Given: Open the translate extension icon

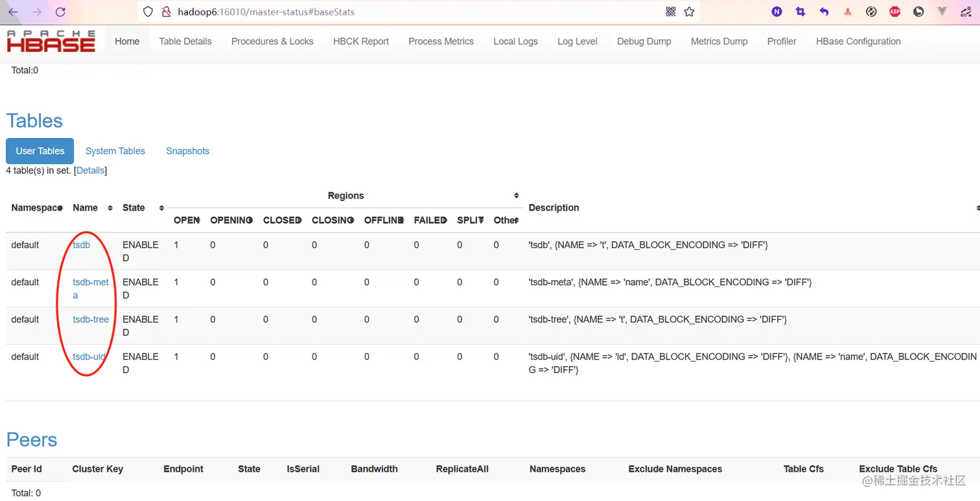Looking at the screenshot, I should [966, 11].
